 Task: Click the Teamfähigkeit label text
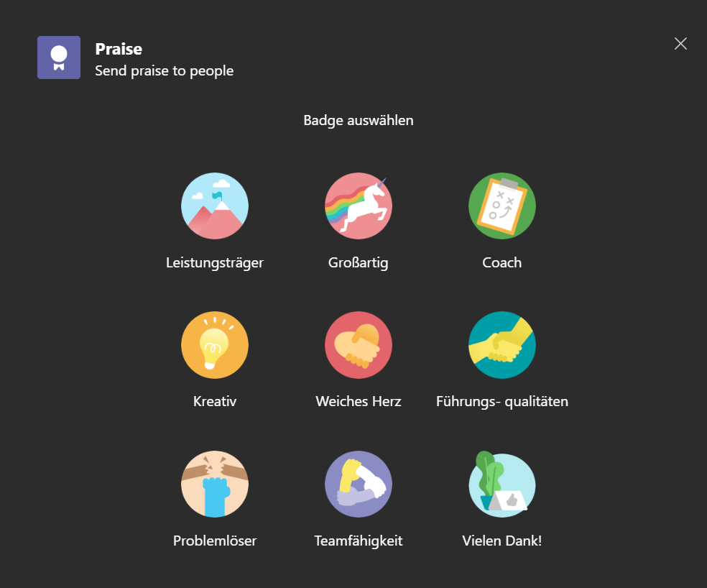tap(359, 541)
